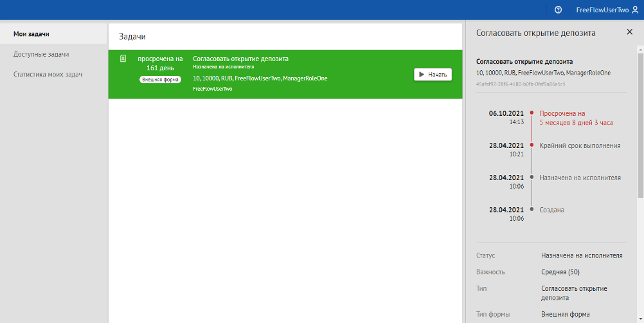Click the Внешняя форма badge
This screenshot has width=644, height=323.
[160, 80]
